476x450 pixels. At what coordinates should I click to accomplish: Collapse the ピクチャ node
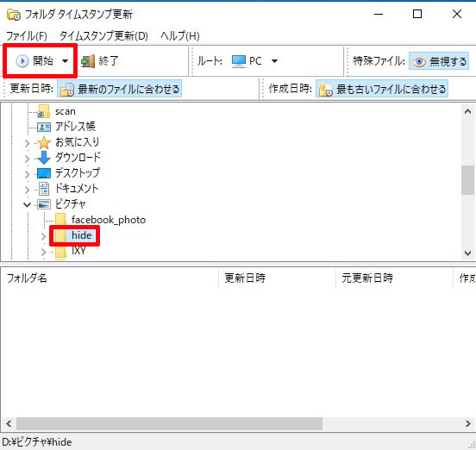click(28, 205)
